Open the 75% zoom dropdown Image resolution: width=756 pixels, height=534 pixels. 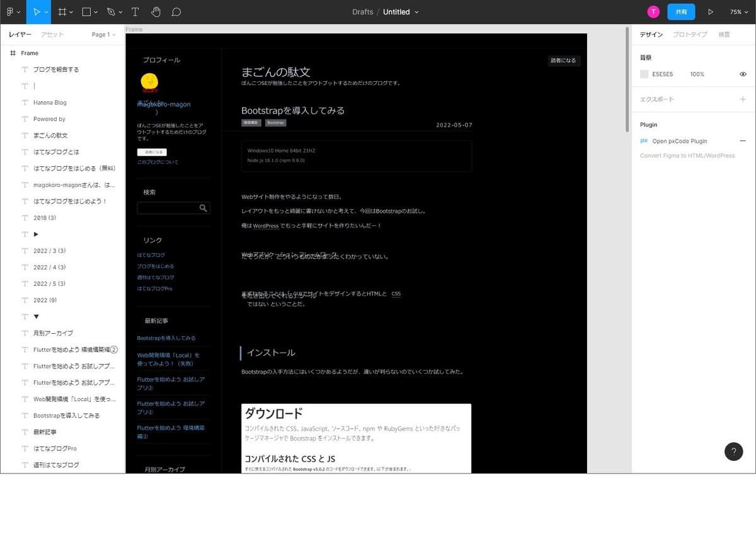coord(739,12)
